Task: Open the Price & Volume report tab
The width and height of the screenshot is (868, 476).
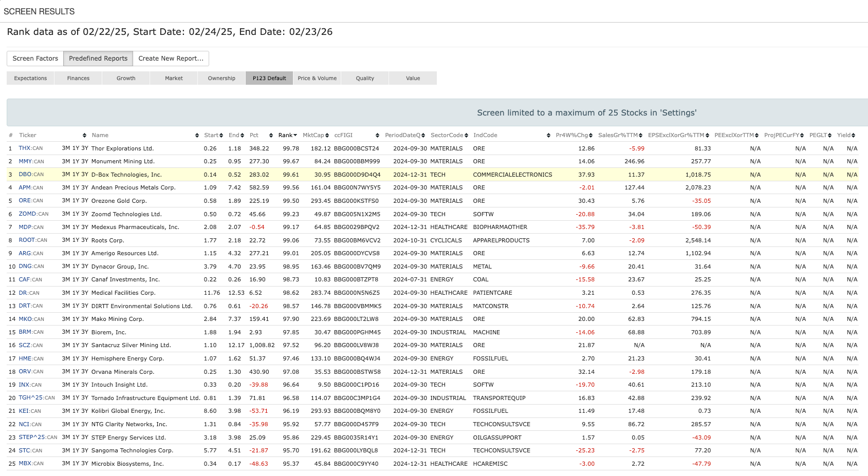Action: (x=317, y=78)
